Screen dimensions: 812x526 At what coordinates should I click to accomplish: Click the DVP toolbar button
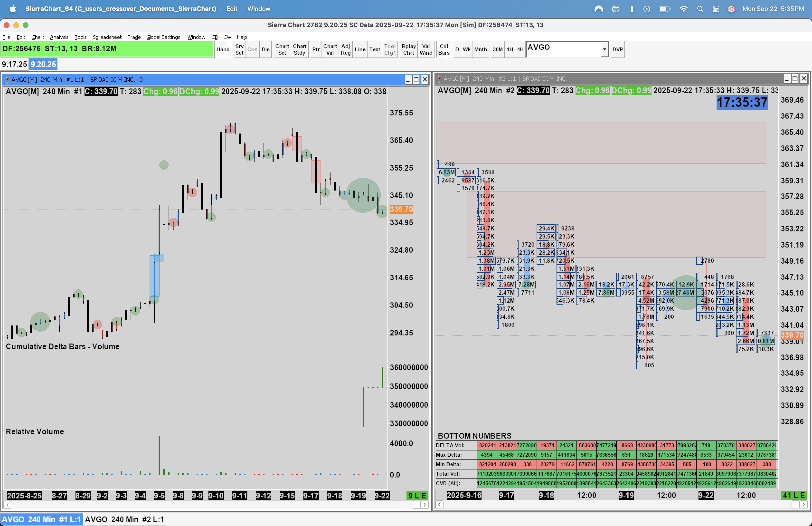pos(617,49)
